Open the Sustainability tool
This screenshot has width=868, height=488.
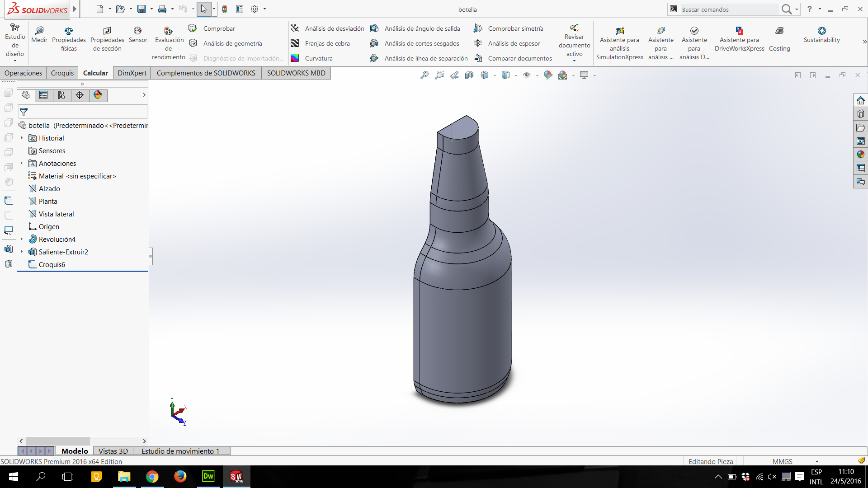tap(821, 35)
